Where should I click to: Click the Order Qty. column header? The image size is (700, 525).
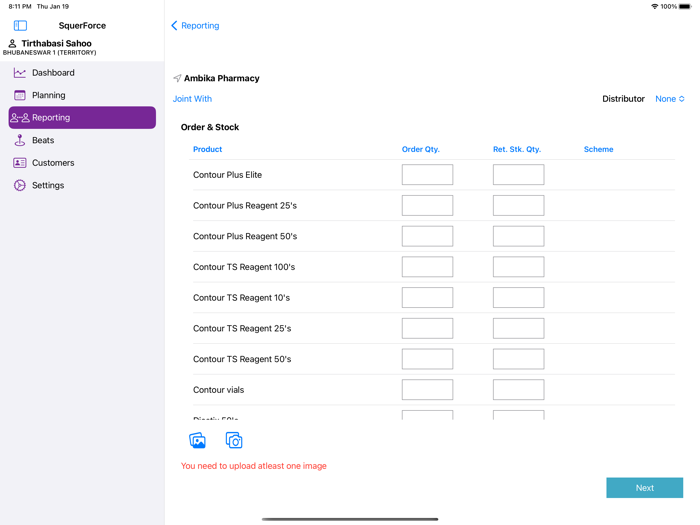[x=421, y=149]
